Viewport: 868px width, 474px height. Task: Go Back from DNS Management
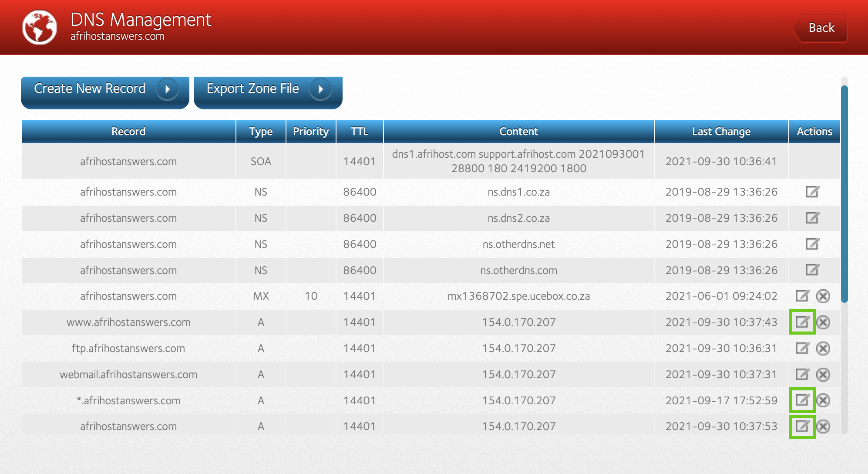point(821,28)
